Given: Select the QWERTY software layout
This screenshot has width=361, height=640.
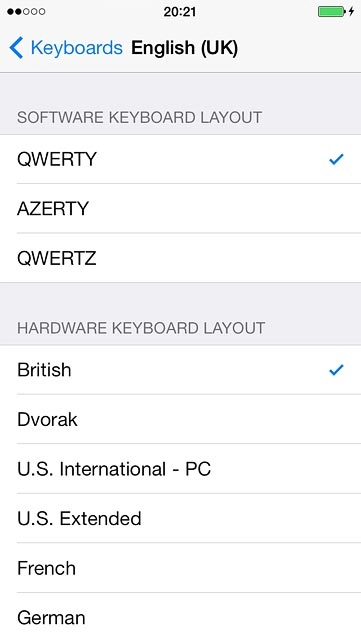Looking at the screenshot, I should click(180, 159).
